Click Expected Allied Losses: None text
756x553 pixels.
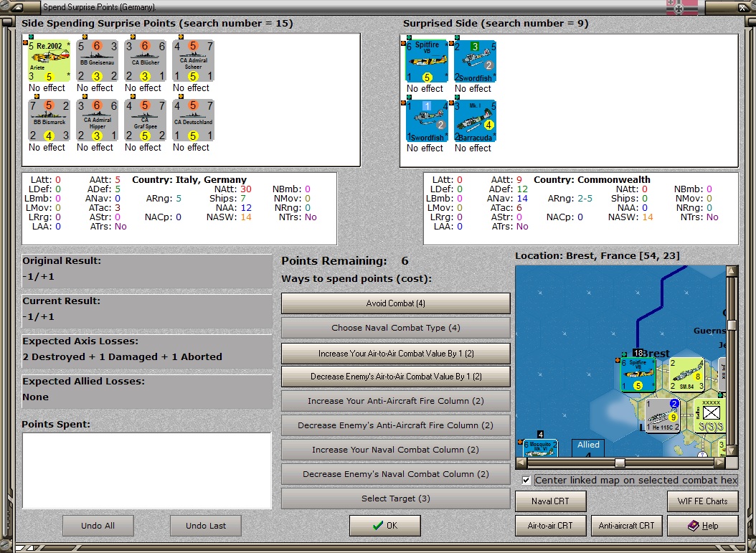(x=35, y=397)
